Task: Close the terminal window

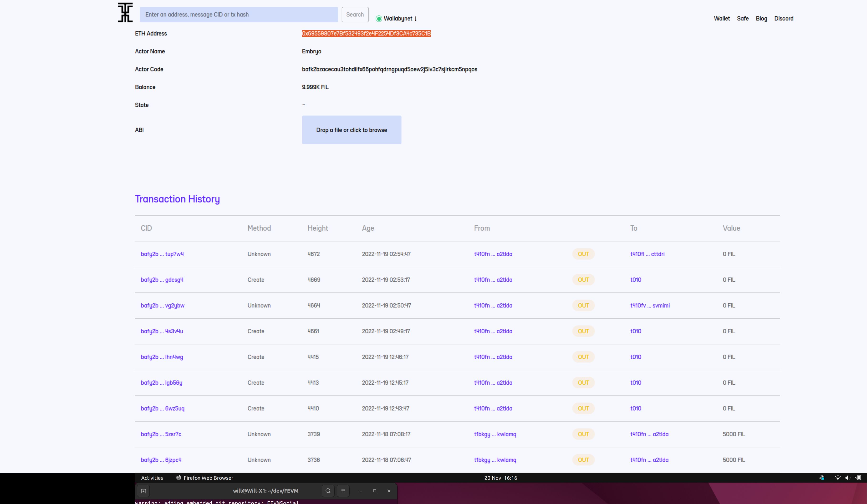Action: [389, 491]
